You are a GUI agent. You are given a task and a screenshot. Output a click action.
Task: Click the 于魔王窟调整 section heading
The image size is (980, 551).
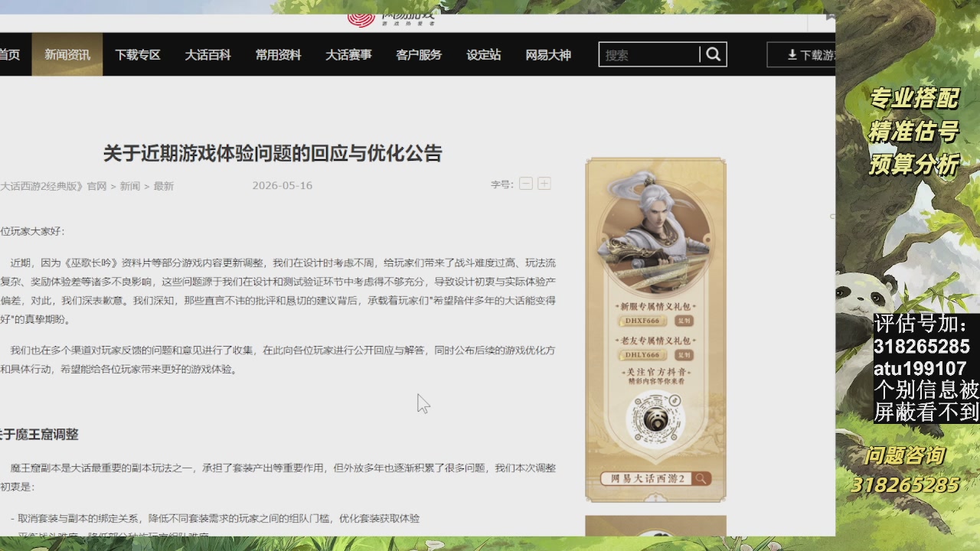click(x=39, y=435)
